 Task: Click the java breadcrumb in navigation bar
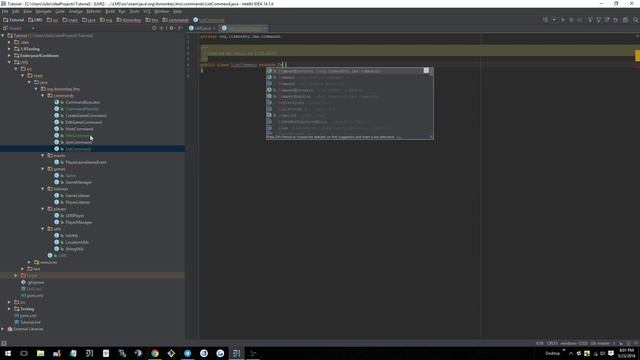pos(89,20)
